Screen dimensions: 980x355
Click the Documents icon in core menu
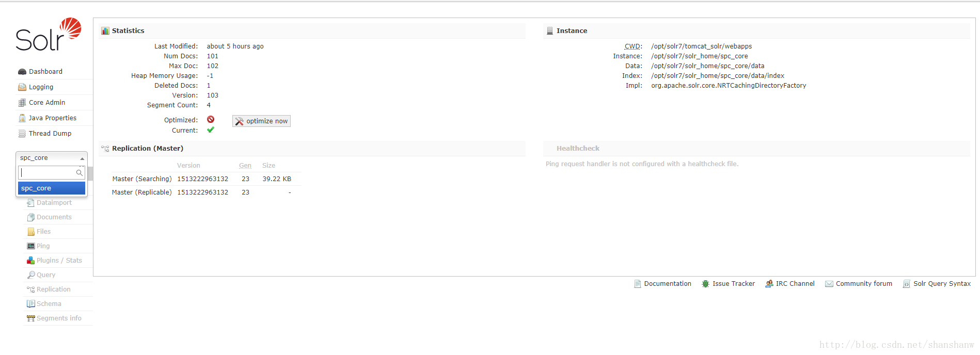(x=31, y=217)
